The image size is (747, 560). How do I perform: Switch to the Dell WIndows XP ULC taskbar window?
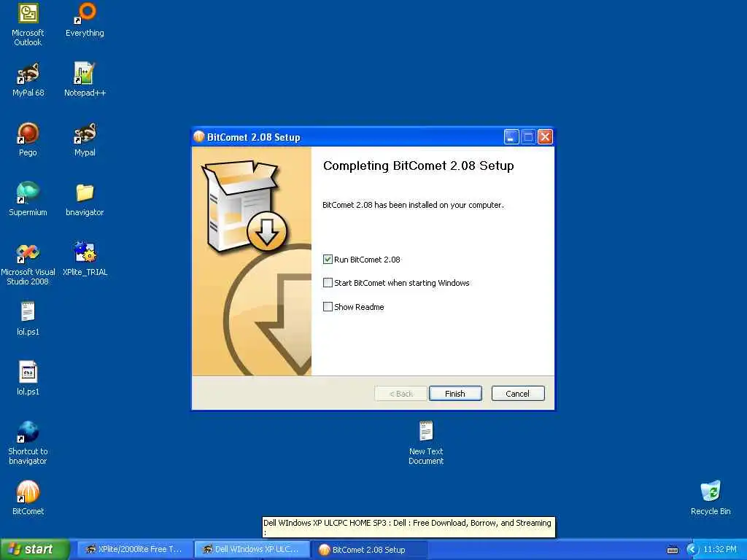click(x=252, y=550)
